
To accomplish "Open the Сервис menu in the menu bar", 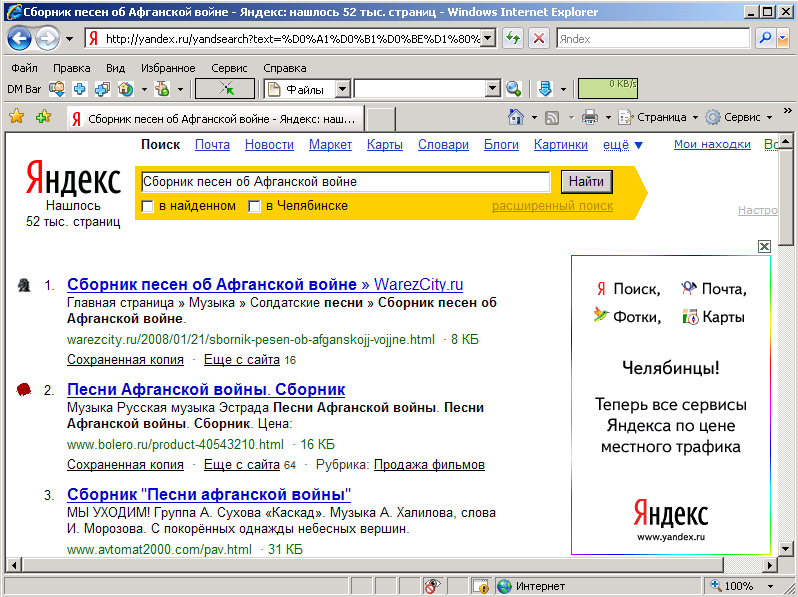I will (229, 68).
